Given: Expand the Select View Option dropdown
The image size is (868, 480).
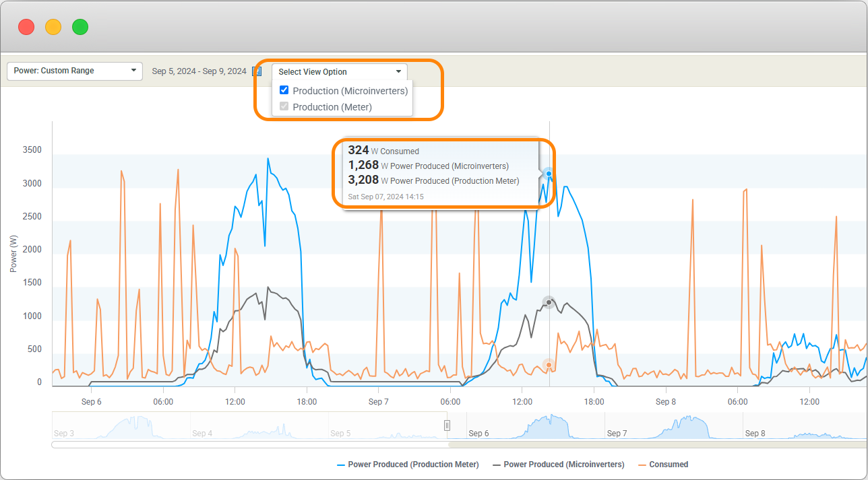Looking at the screenshot, I should point(340,71).
